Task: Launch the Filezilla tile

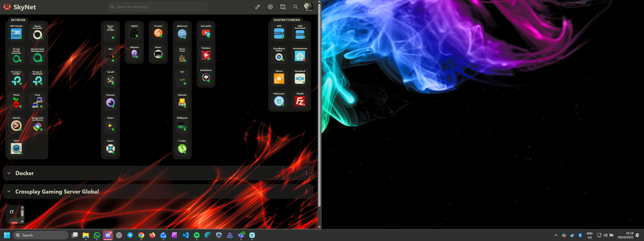Action: [300, 100]
